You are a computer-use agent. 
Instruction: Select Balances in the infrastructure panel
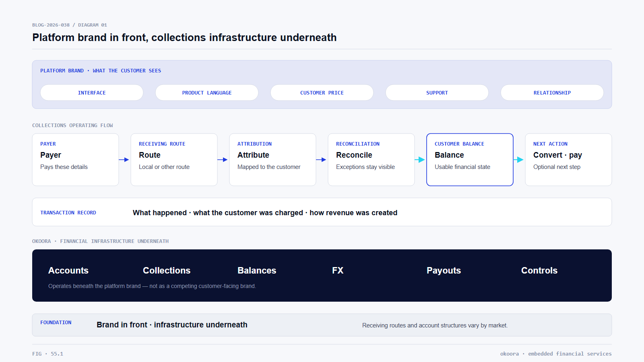pyautogui.click(x=257, y=270)
